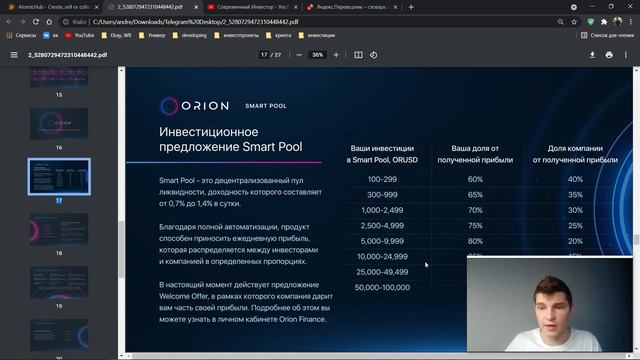Open the Сервисы apps bookmark
640x360 pixels.
tap(21, 35)
